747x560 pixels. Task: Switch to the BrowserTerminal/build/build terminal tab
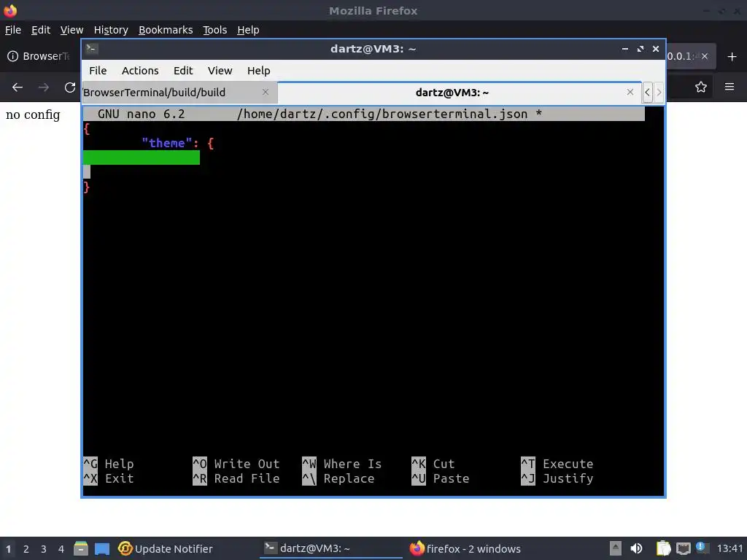click(179, 93)
